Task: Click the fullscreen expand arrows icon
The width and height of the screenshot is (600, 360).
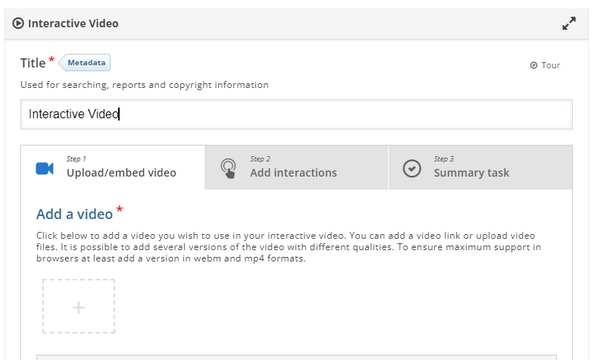Action: [569, 23]
